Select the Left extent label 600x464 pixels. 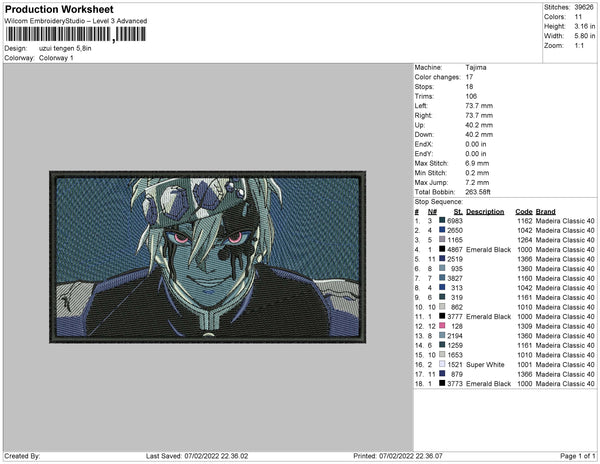point(421,106)
